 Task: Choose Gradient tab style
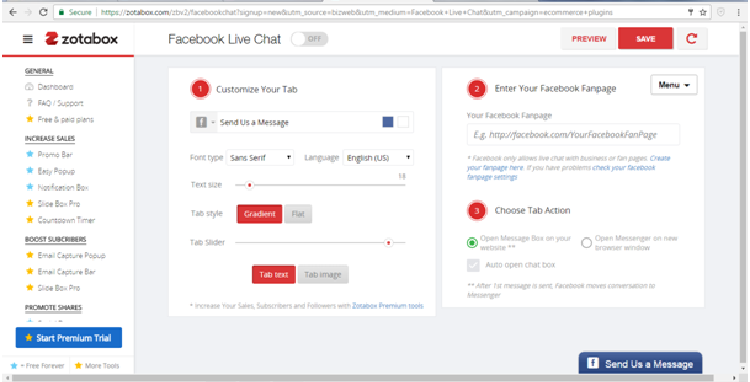coord(260,214)
